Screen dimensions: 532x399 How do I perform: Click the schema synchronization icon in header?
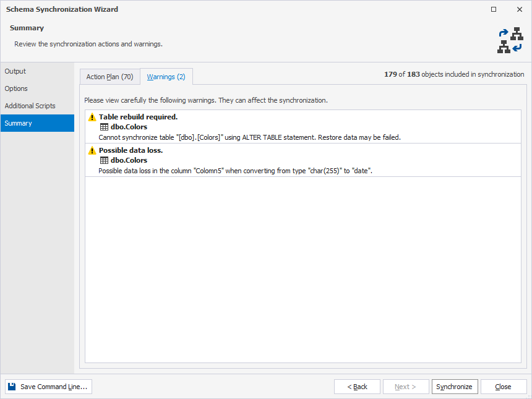[x=510, y=41]
